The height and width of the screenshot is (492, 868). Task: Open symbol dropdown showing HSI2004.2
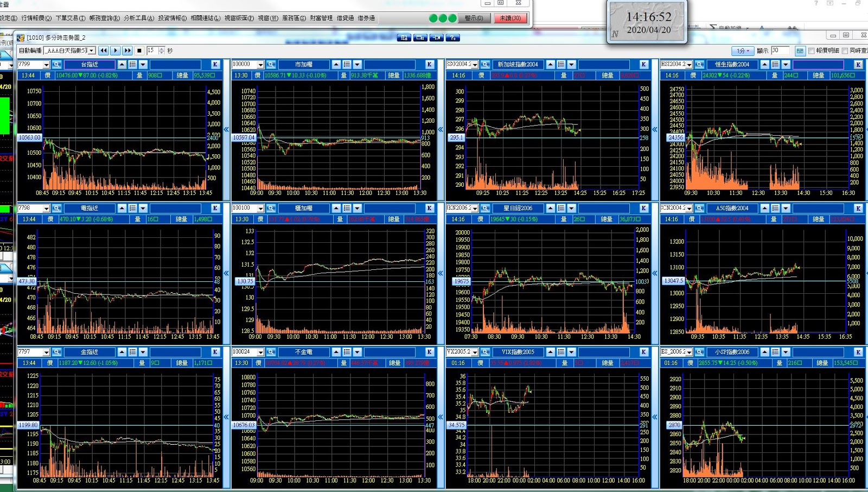click(689, 65)
